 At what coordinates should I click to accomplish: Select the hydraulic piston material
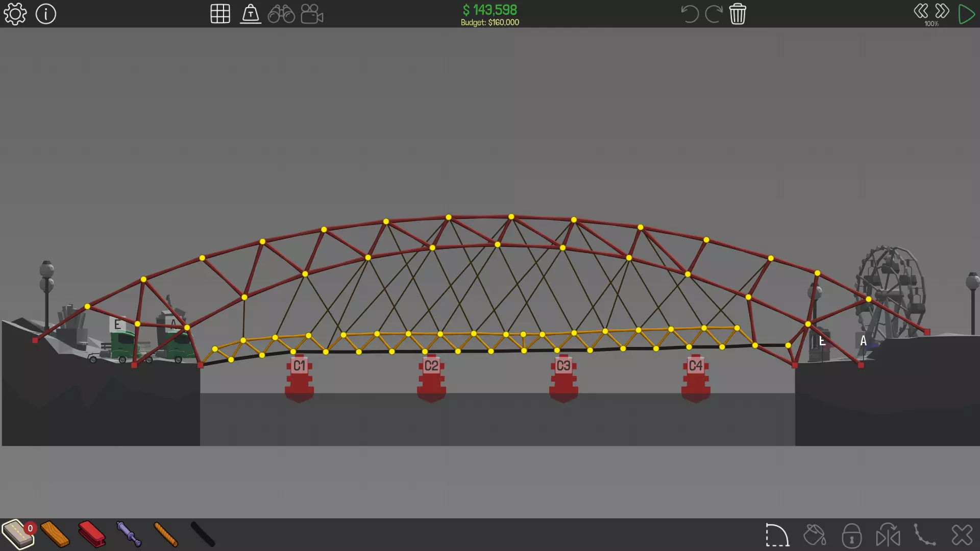(x=129, y=534)
